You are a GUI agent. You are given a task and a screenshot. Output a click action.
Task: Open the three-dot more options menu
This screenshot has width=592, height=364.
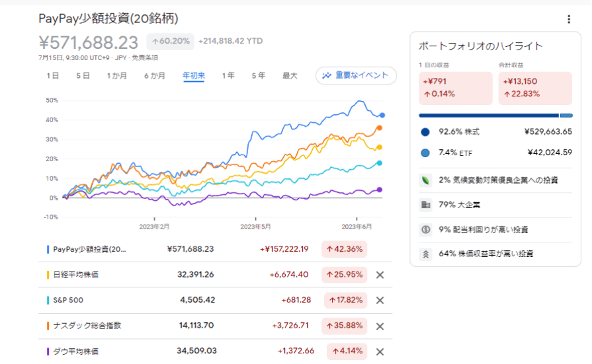point(568,19)
